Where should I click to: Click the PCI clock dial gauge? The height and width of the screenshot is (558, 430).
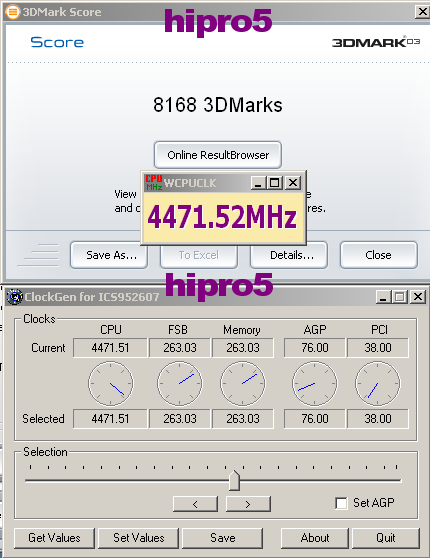pyautogui.click(x=378, y=384)
